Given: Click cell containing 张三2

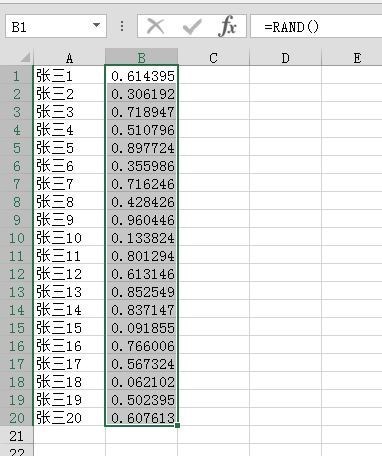Looking at the screenshot, I should pyautogui.click(x=69, y=94).
